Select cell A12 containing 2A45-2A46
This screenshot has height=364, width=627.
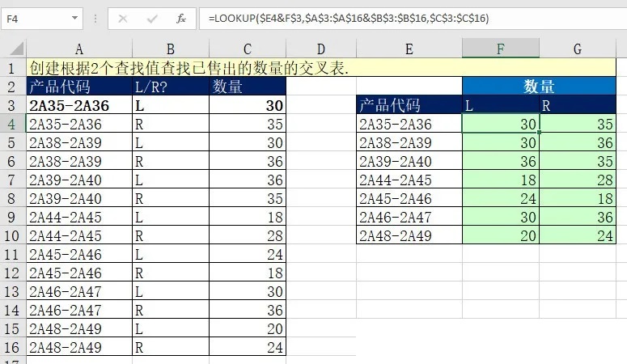(79, 273)
